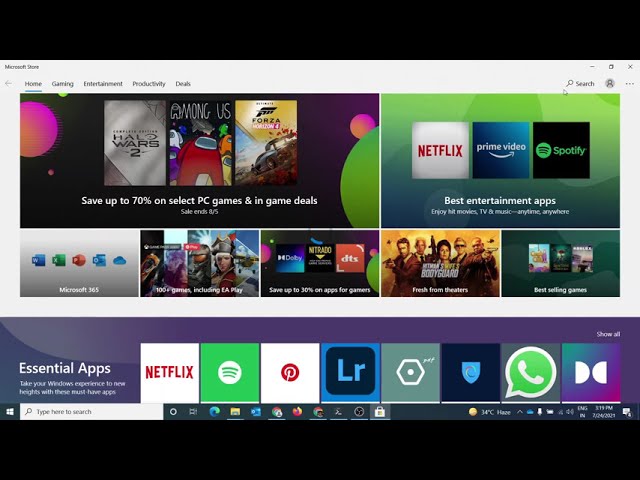
Task: Click the taskbar clock showing 3:19 PM
Action: click(604, 412)
